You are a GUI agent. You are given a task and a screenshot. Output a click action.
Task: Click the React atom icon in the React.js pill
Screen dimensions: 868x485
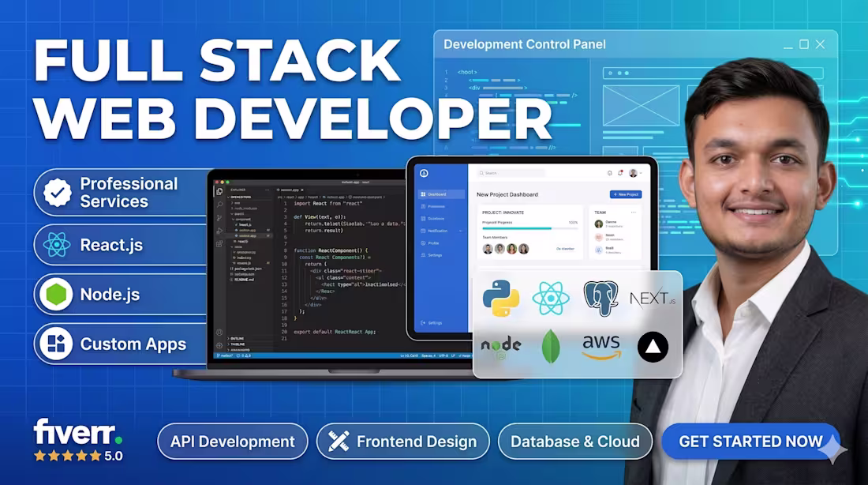point(57,244)
